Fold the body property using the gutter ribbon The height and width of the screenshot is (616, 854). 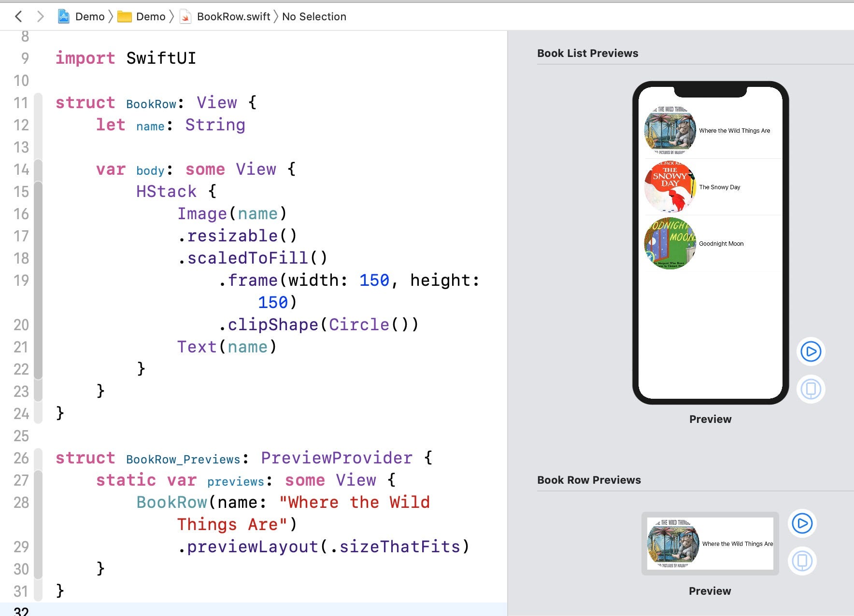pyautogui.click(x=37, y=169)
